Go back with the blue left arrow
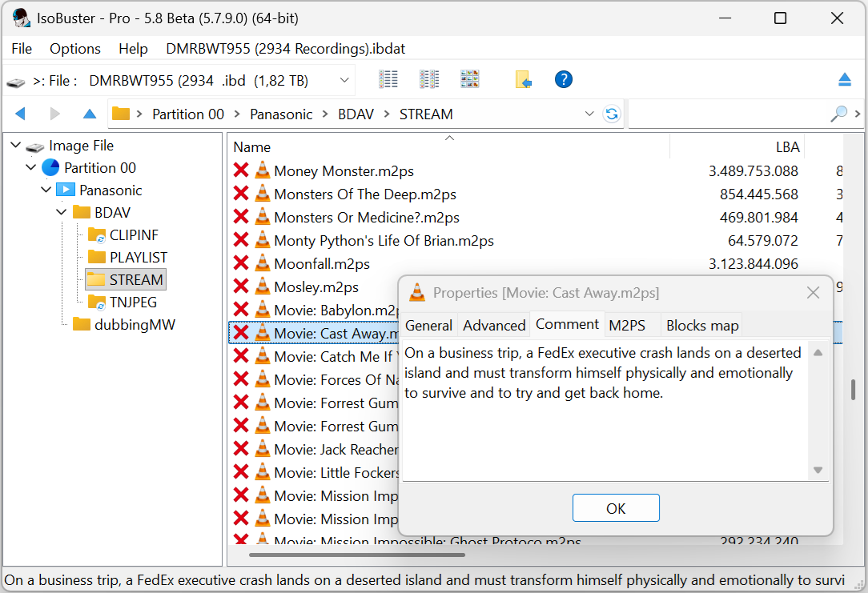 pyautogui.click(x=21, y=114)
